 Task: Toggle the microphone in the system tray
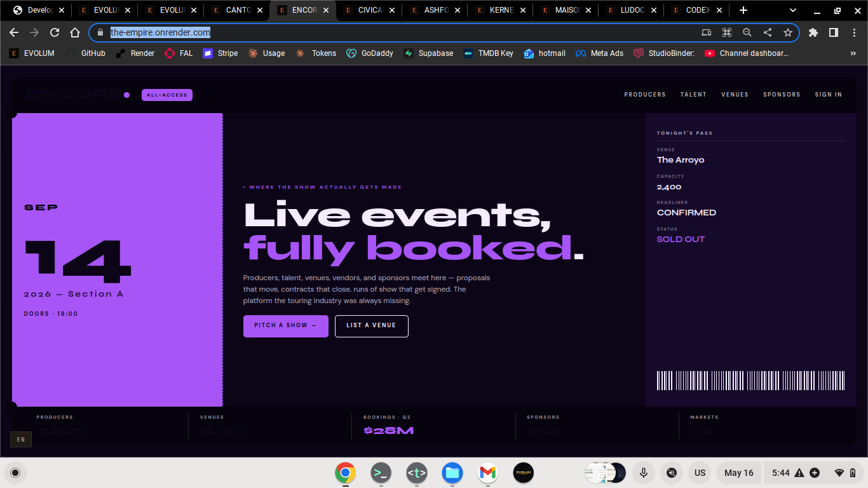click(644, 473)
